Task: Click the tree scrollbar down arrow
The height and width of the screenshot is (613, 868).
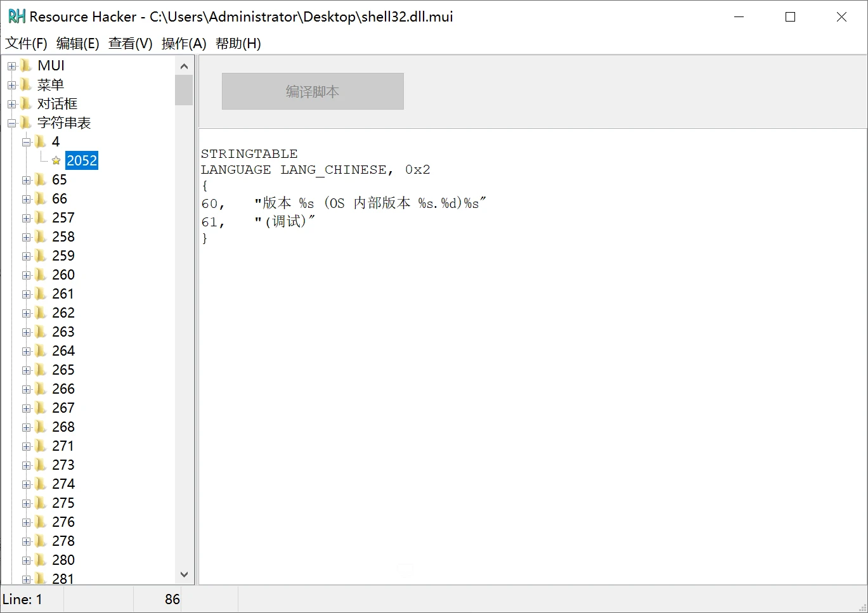Action: [x=184, y=574]
